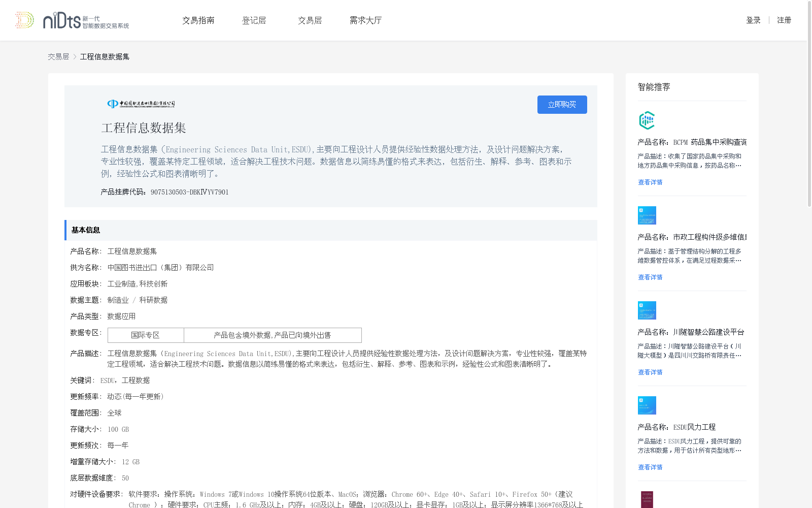Viewport: 812px width, 508px height.
Task: Click the 川隧智慧公路建设平台 product thumbnail
Action: click(647, 310)
